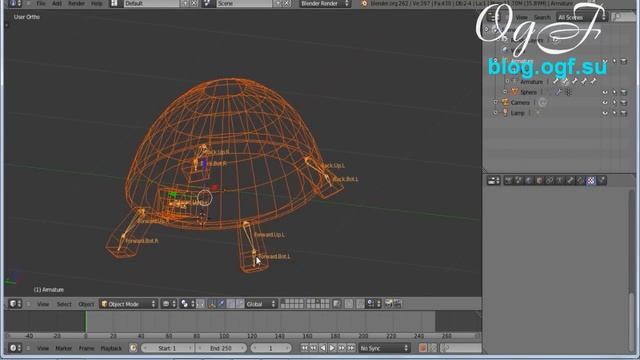Click the Default screen layout field
Screen dimensions: 640x360
151,3
